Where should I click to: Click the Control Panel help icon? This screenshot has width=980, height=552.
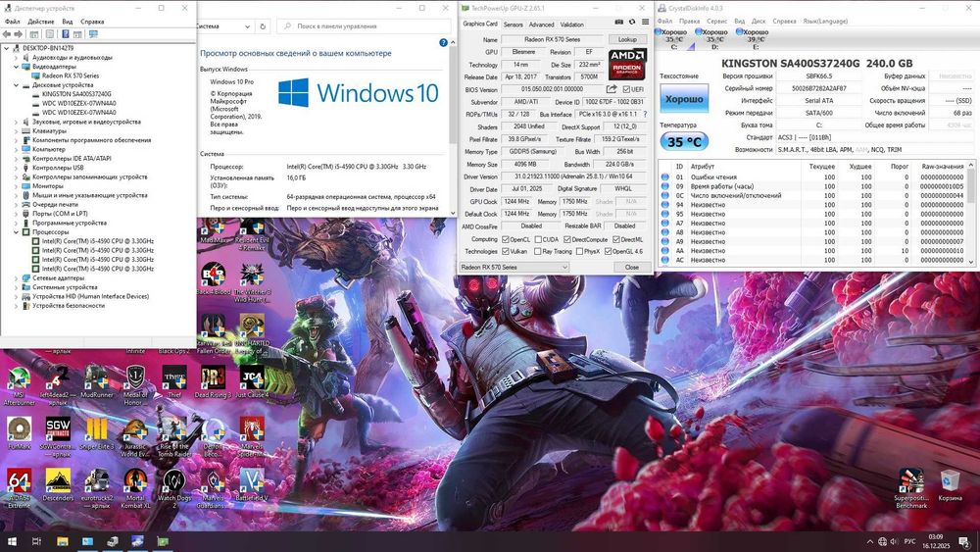tap(443, 42)
